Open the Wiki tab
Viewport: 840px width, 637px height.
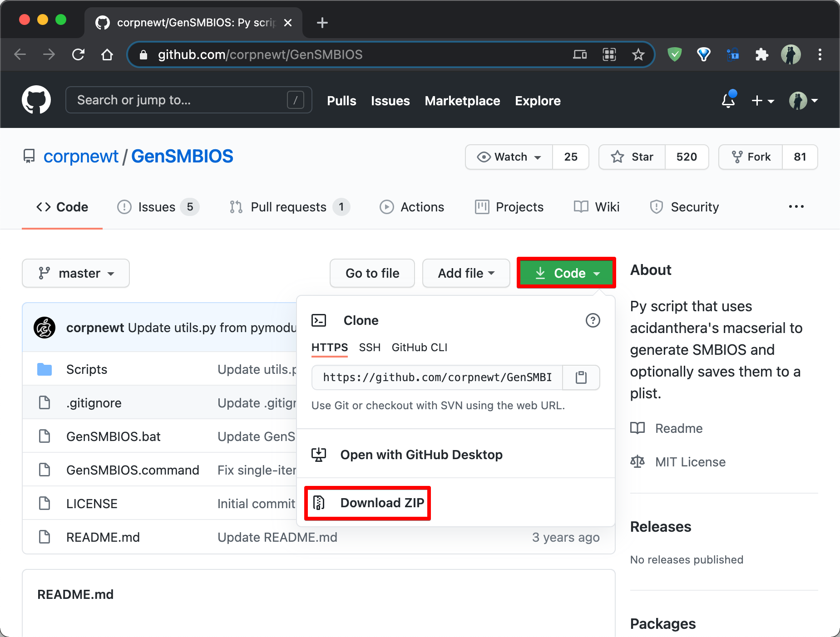(597, 207)
